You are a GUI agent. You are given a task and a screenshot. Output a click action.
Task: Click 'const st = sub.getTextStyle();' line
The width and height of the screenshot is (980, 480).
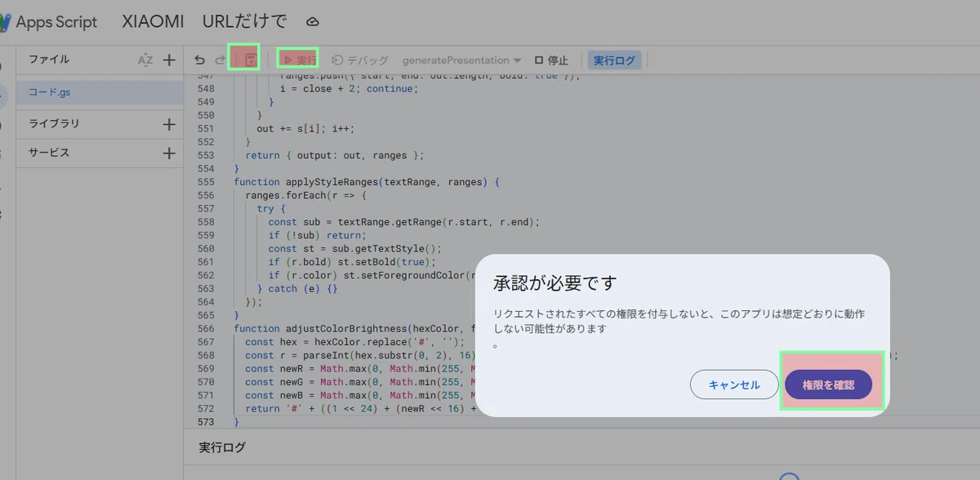[354, 248]
